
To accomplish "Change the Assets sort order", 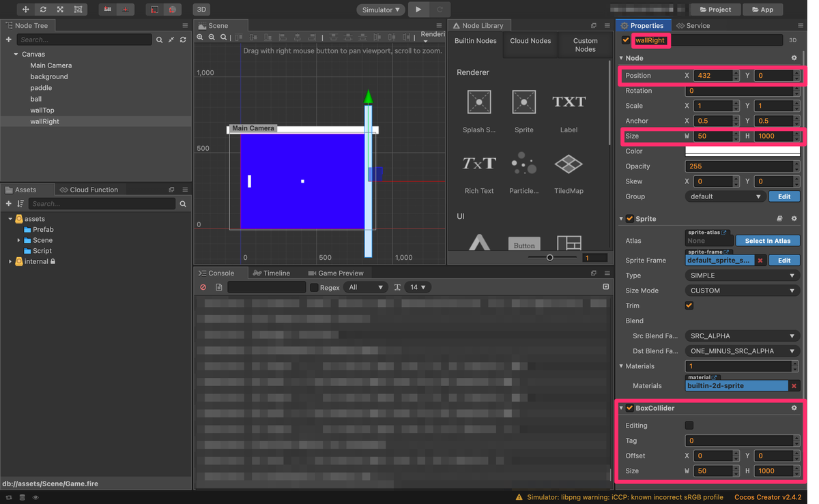I will pos(20,204).
